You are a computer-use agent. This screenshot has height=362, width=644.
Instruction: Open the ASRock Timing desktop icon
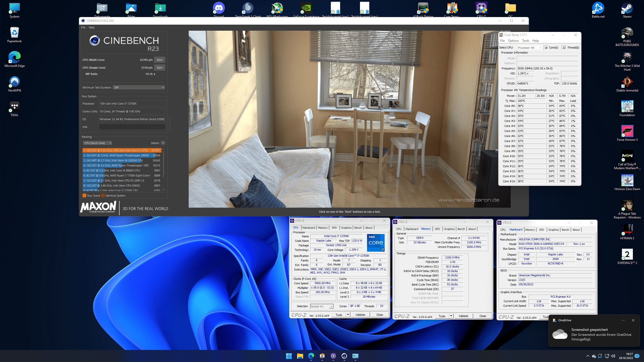click(423, 10)
